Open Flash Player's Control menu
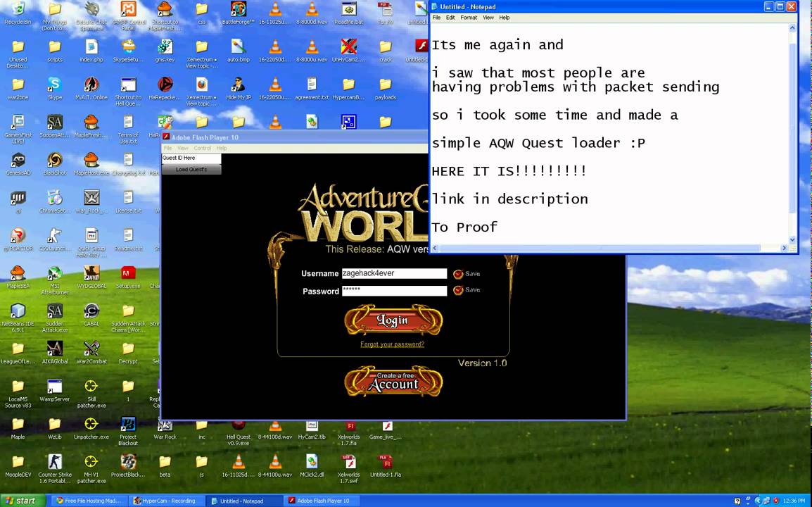This screenshot has width=812, height=507. (x=203, y=149)
